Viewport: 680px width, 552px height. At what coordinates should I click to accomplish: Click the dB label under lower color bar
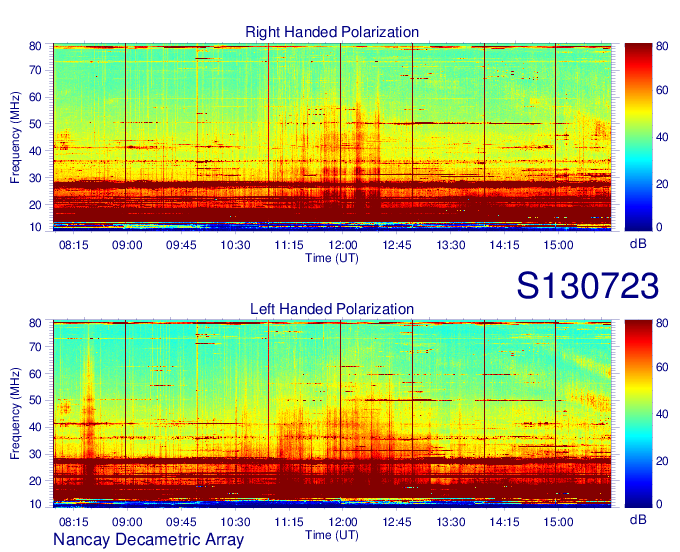638,519
